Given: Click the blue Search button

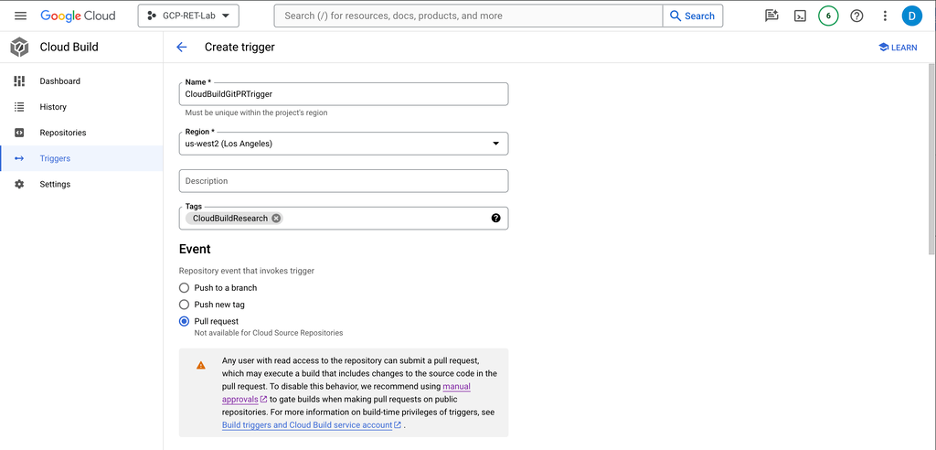Looking at the screenshot, I should [692, 16].
